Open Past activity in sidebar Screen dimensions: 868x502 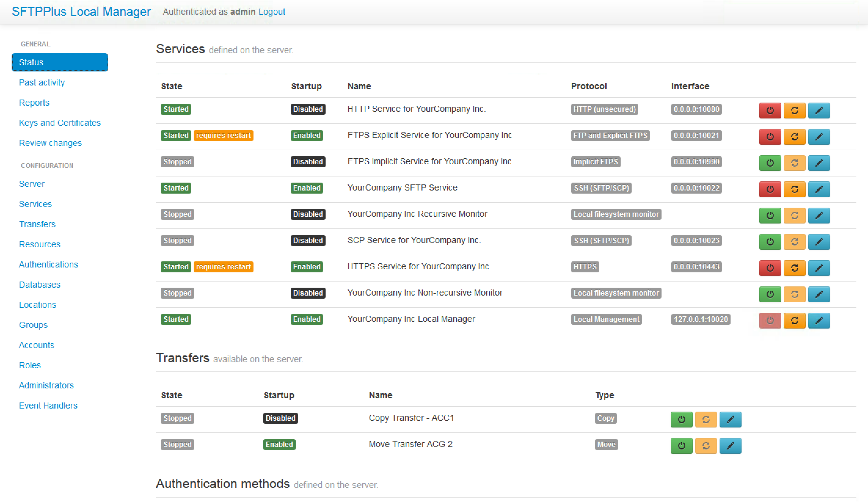click(42, 83)
